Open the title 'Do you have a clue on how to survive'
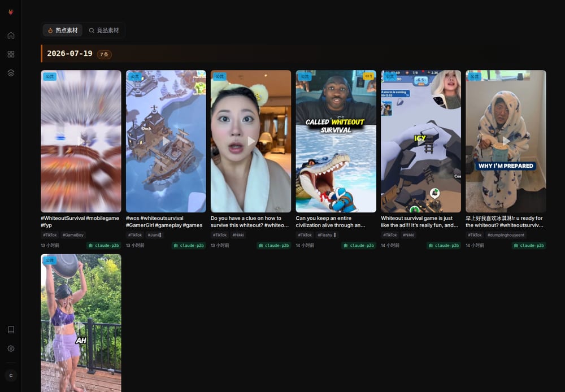The image size is (565, 392). click(250, 221)
